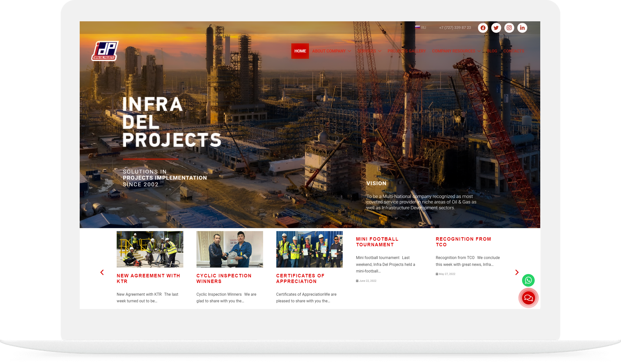Open MINI FOOTBALL TOURNAMENT article title
Image resolution: width=621 pixels, height=364 pixels.
tap(377, 242)
